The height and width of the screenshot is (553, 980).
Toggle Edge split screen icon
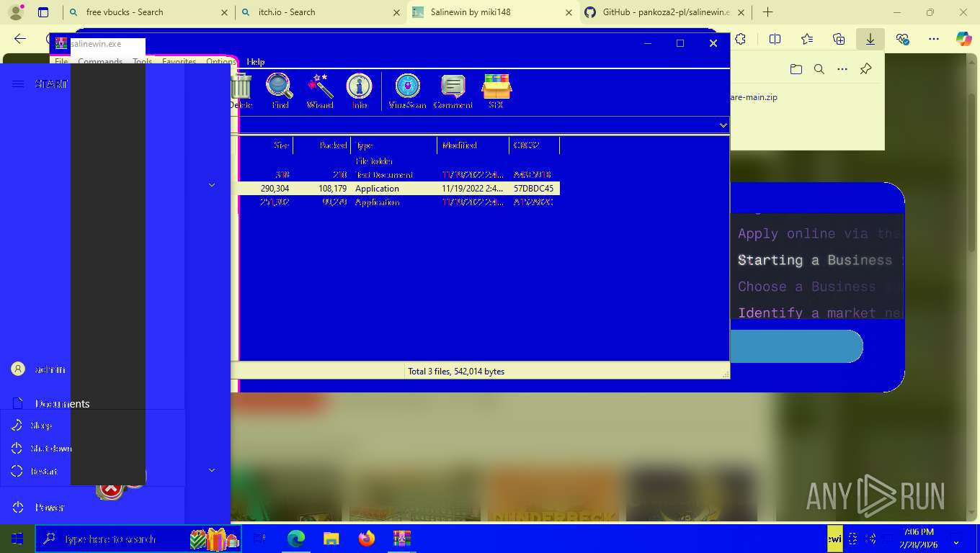pos(775,40)
